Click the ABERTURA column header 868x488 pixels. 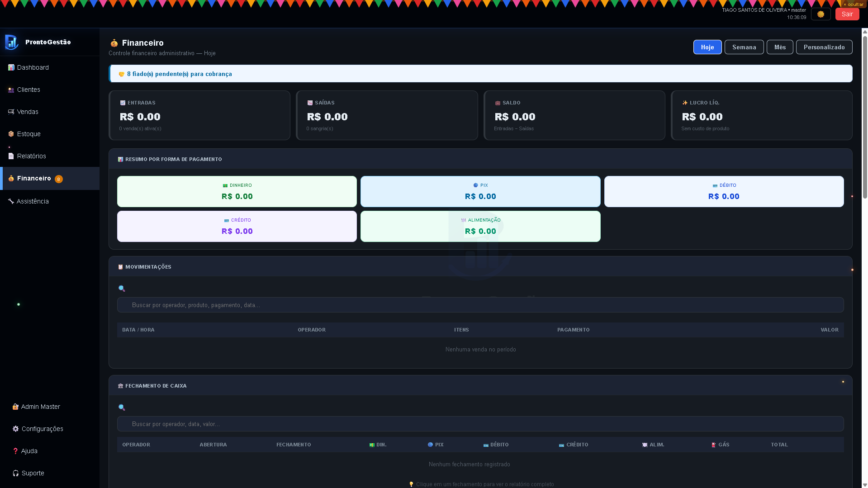click(213, 445)
